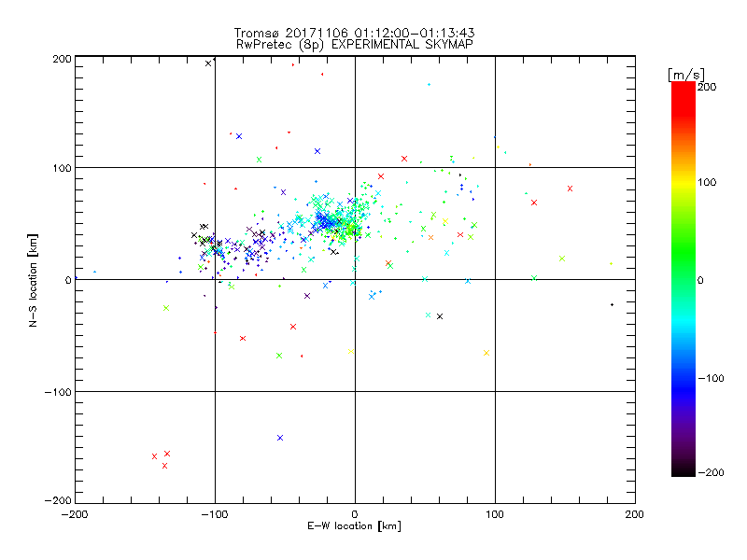Click the lone black dot near east edge
This screenshot has height=560, width=747.
(x=613, y=305)
